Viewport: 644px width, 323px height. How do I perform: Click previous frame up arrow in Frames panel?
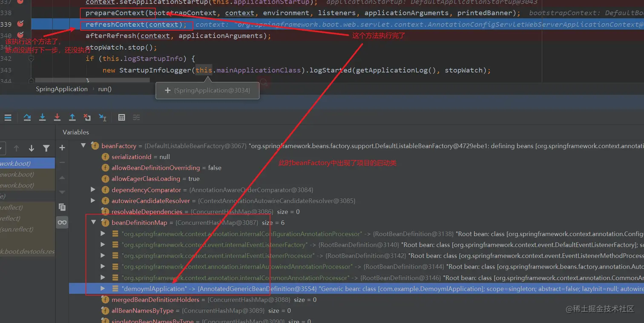pos(16,148)
